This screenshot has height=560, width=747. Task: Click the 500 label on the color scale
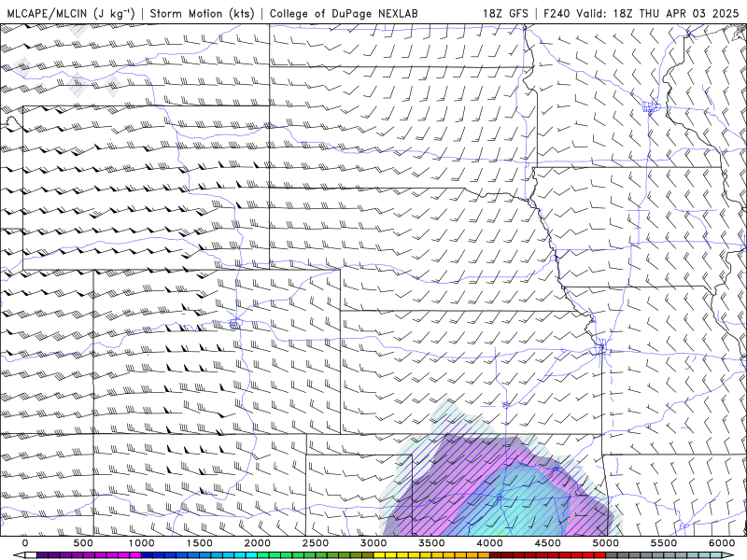pyautogui.click(x=83, y=543)
